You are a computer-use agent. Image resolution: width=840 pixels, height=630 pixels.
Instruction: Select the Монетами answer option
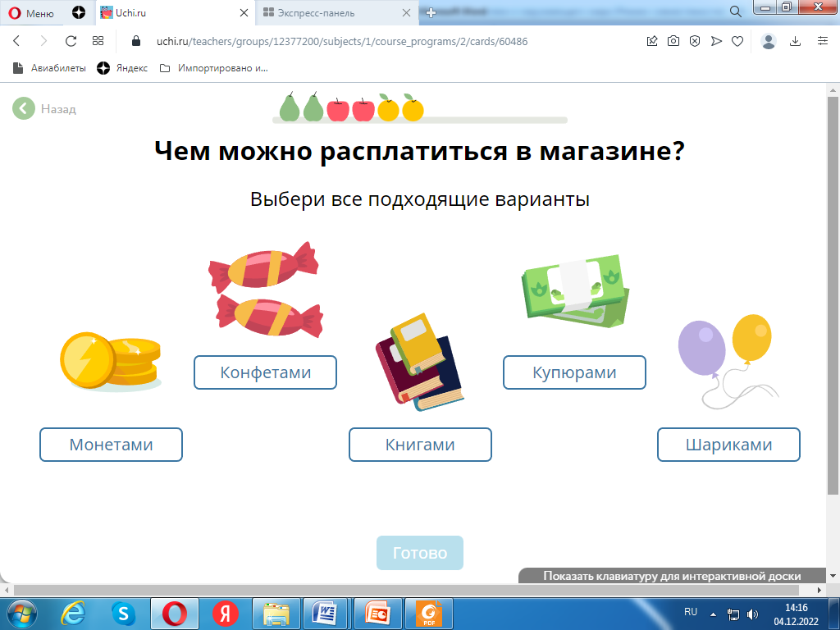point(111,445)
